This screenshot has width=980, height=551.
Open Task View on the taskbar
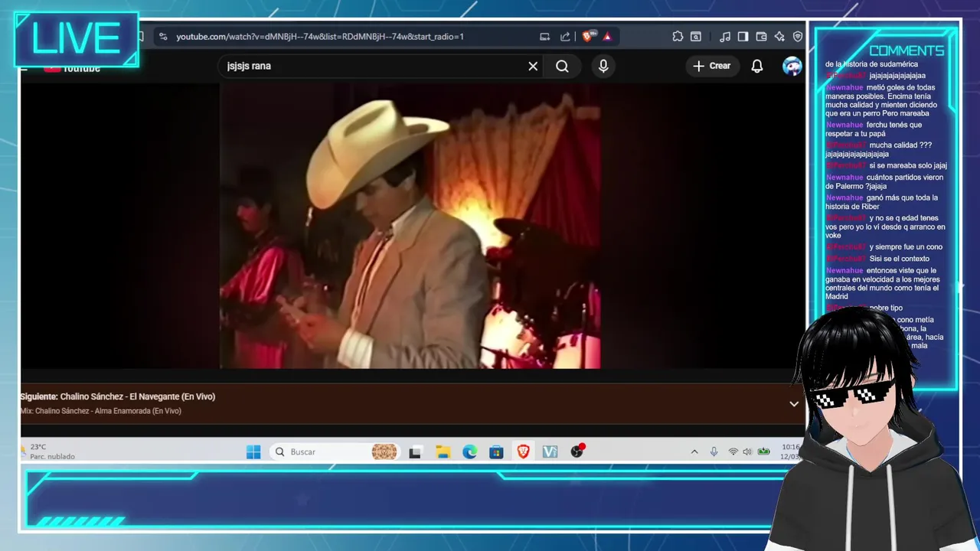(415, 452)
